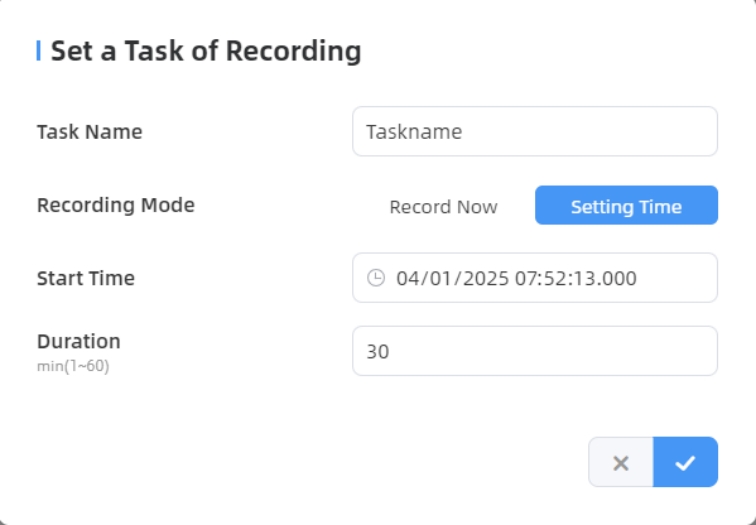Click the Recording Mode label
Viewport: 756px width, 525px height.
(116, 205)
